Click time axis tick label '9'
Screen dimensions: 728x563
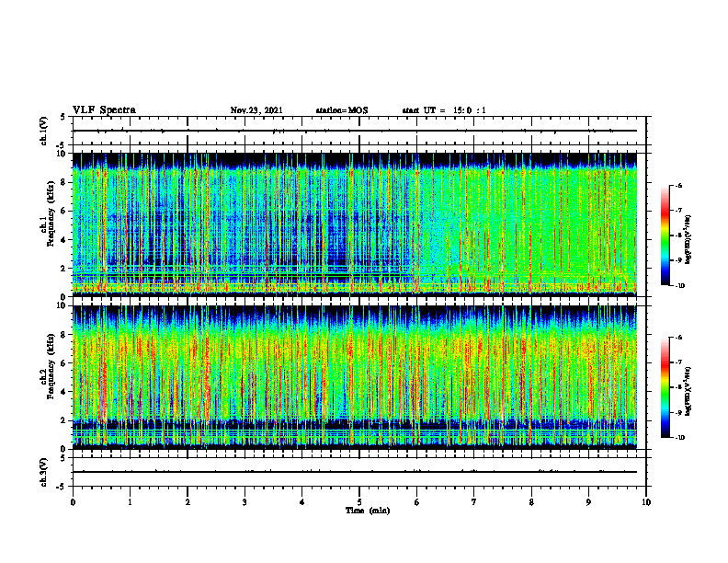tap(588, 502)
